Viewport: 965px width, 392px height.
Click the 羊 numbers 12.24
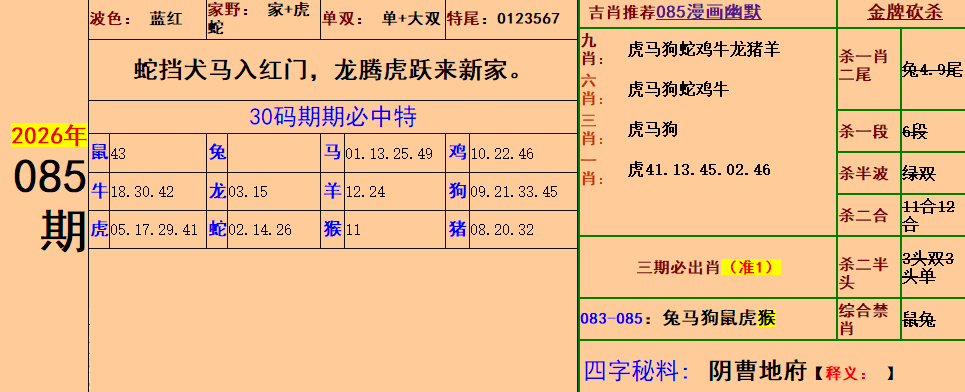point(366,192)
